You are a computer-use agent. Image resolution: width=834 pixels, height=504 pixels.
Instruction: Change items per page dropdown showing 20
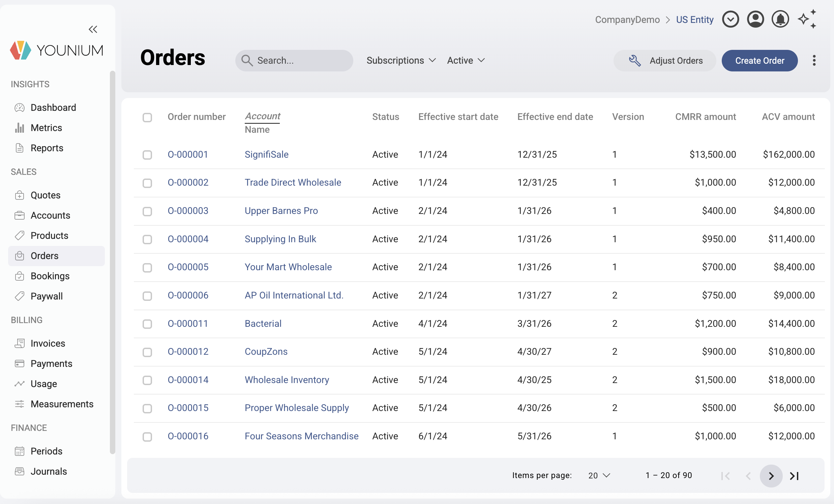tap(599, 475)
